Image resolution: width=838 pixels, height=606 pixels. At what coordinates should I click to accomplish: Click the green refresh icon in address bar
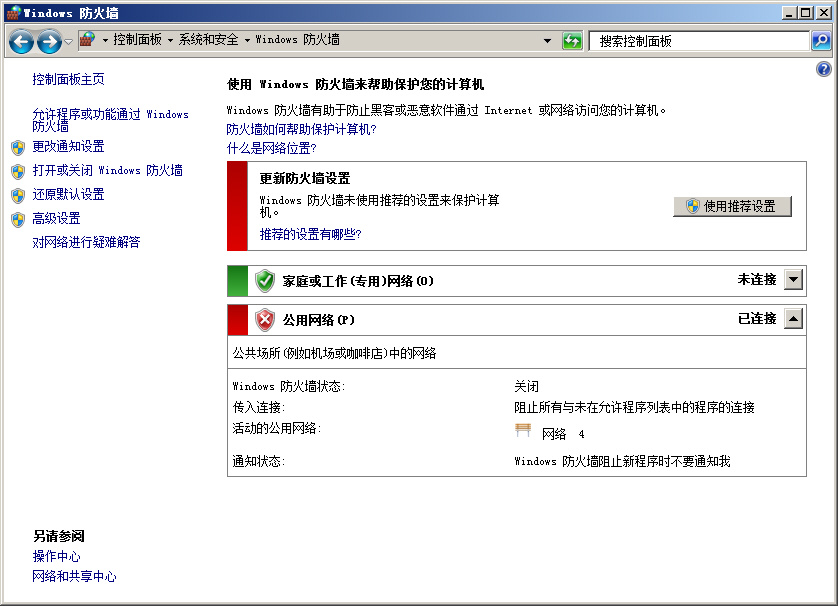pyautogui.click(x=572, y=41)
